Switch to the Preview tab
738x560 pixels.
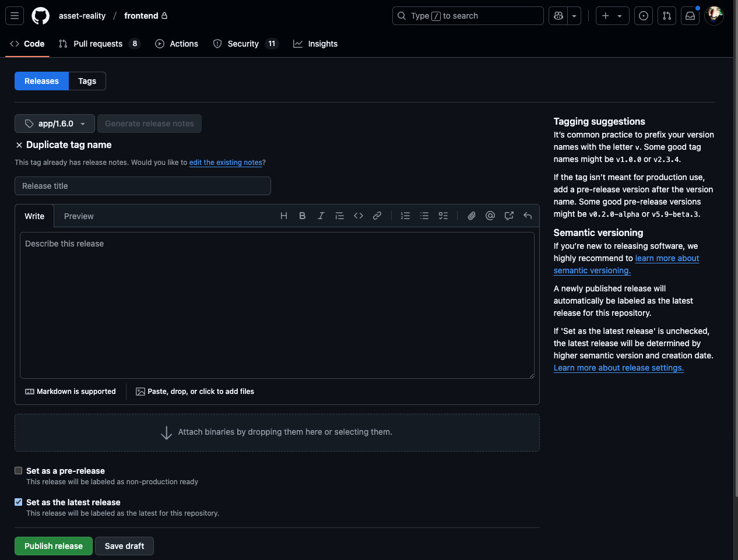pos(79,216)
